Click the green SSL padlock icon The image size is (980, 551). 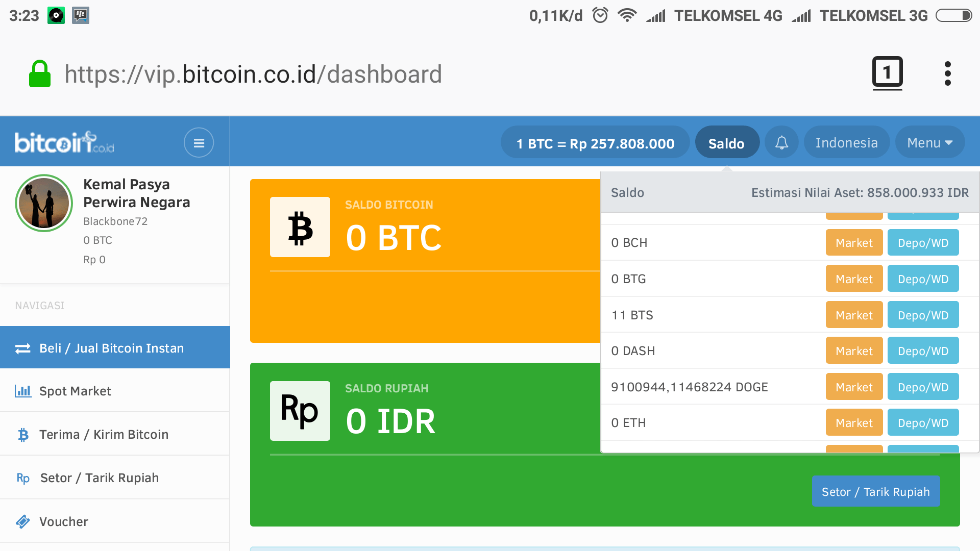pyautogui.click(x=40, y=74)
